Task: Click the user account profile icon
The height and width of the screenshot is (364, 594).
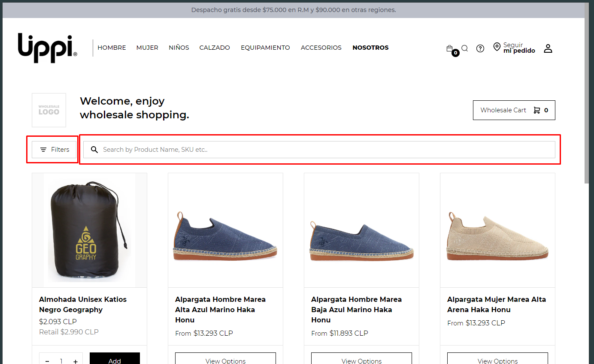Action: 548,48
